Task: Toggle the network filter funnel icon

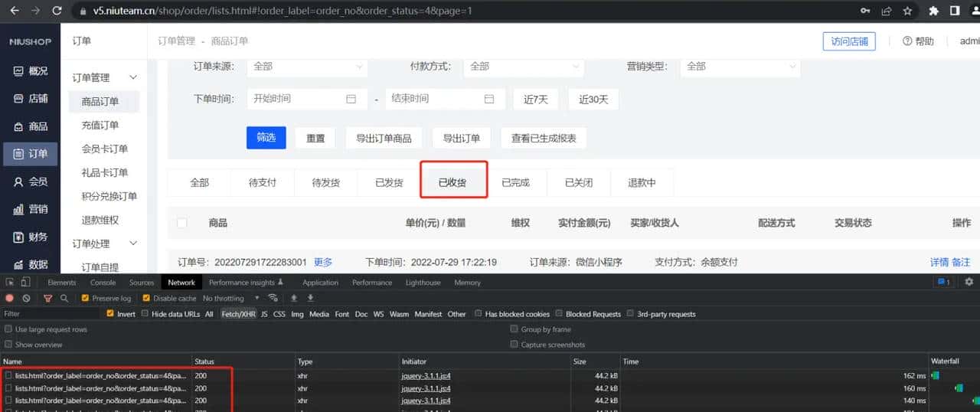Action: pyautogui.click(x=47, y=298)
